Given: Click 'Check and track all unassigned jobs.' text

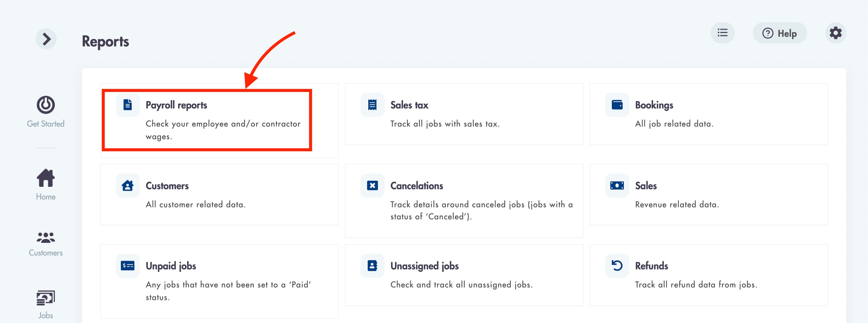Looking at the screenshot, I should point(461,285).
